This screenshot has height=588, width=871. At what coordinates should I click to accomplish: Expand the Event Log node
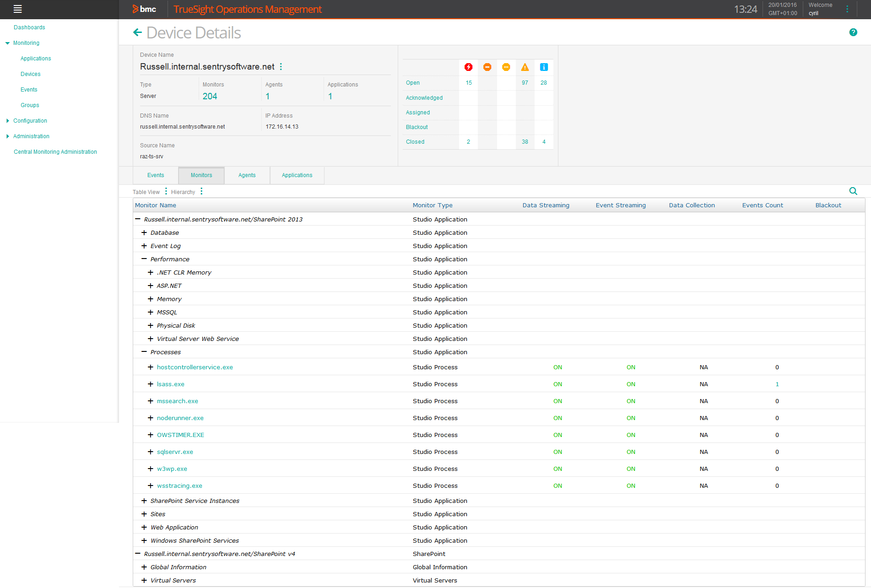click(144, 246)
